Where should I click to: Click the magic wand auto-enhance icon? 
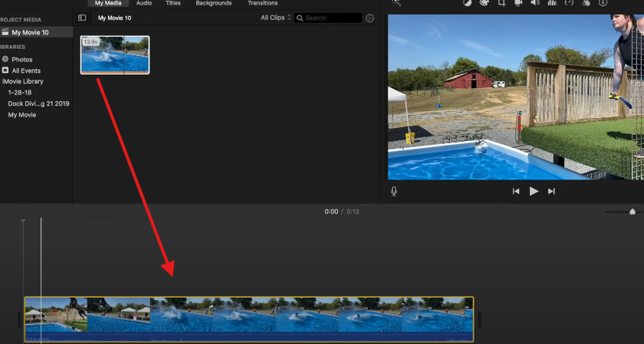pos(396,2)
